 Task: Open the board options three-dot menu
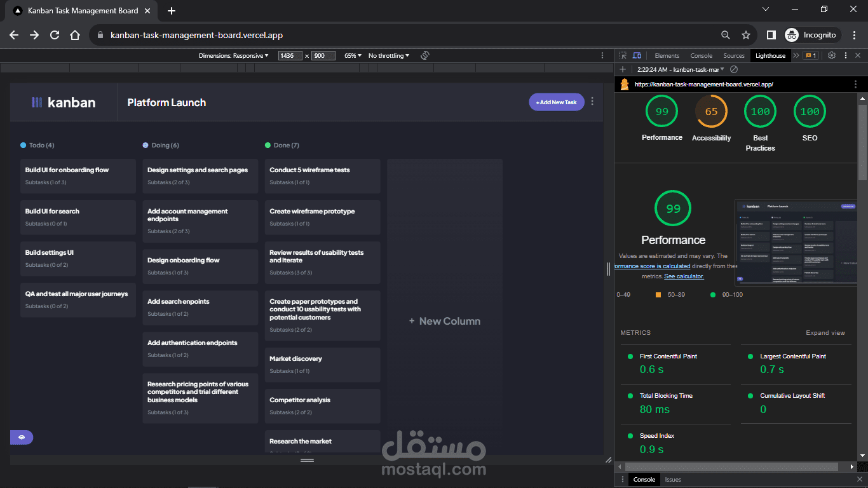pyautogui.click(x=592, y=102)
